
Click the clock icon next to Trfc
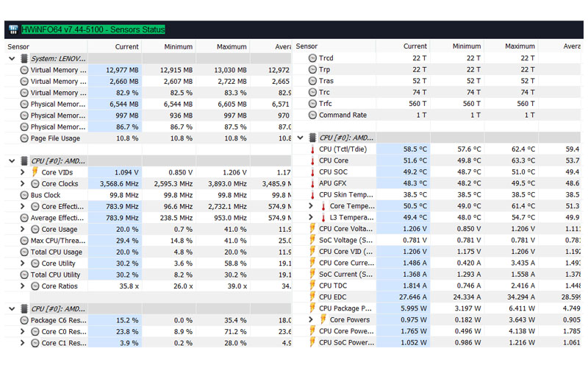(x=312, y=104)
